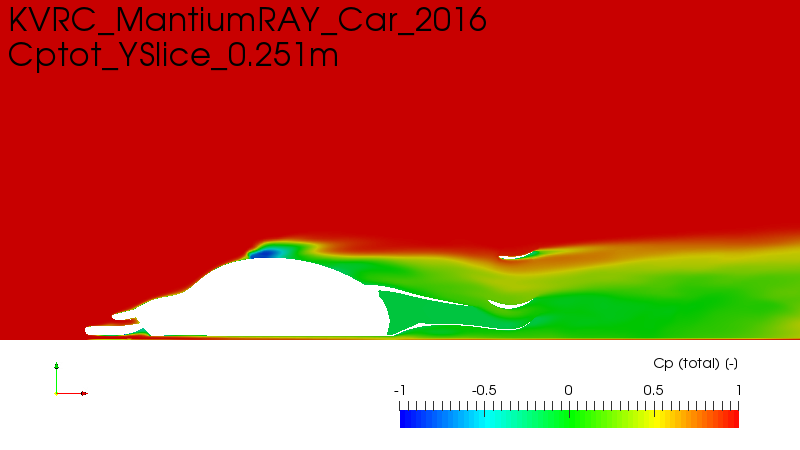The width and height of the screenshot is (800, 450).
Task: Click the Cp color legend bar
Action: (569, 419)
